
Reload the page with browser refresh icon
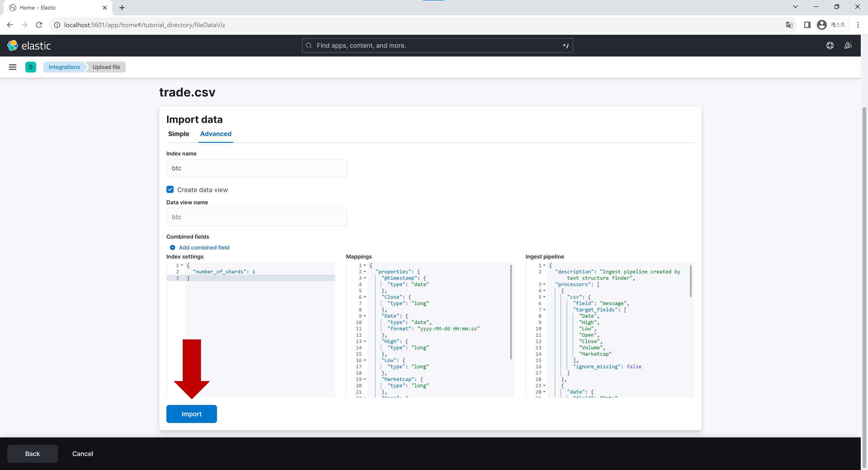click(x=39, y=25)
